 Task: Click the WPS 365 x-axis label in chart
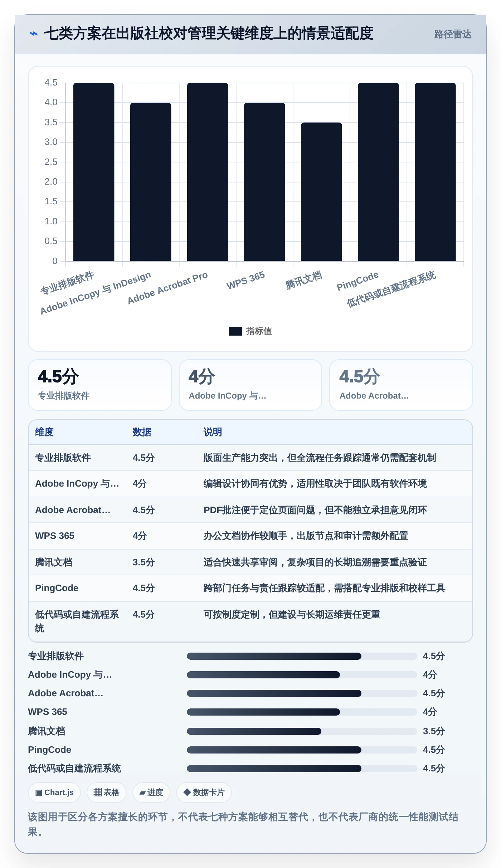(245, 281)
